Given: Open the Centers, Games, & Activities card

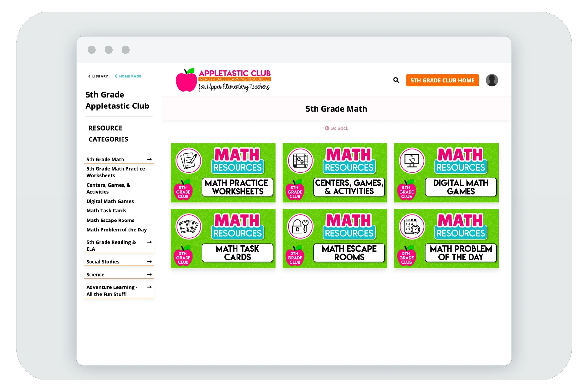Looking at the screenshot, I should click(x=335, y=173).
